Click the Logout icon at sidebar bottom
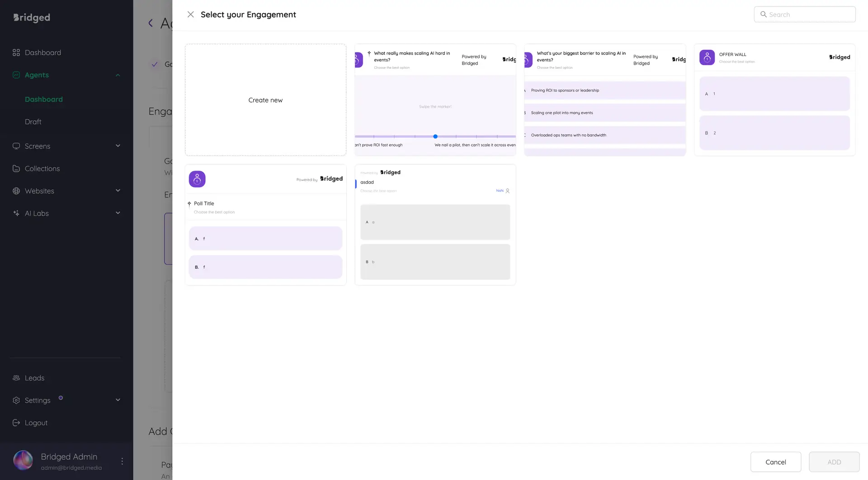The image size is (868, 480). tap(16, 423)
